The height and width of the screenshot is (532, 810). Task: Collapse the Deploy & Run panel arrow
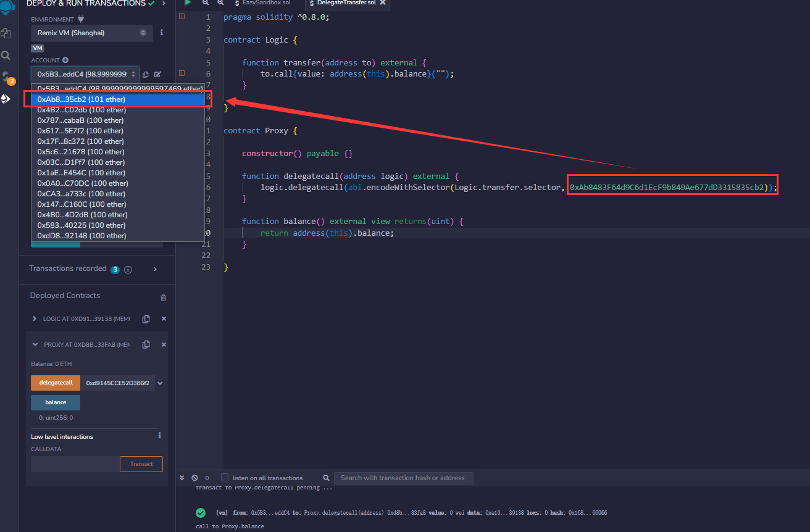pos(164,4)
